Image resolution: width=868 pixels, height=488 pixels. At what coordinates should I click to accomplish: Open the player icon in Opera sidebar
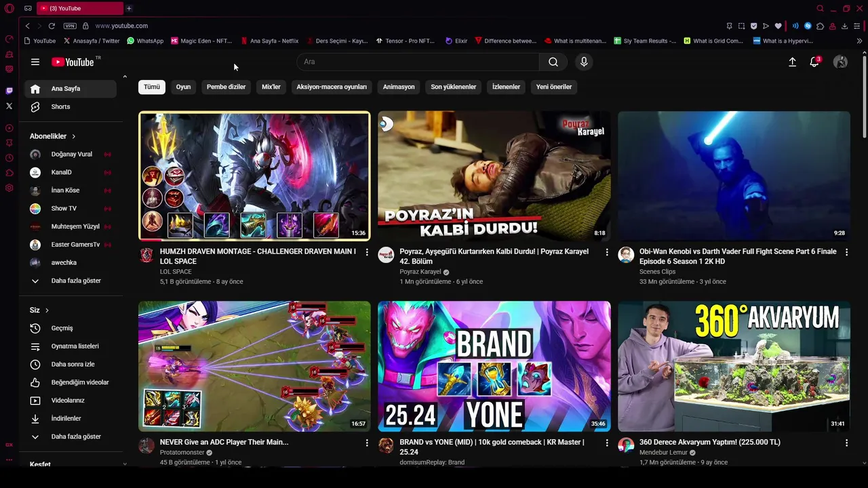tap(9, 128)
